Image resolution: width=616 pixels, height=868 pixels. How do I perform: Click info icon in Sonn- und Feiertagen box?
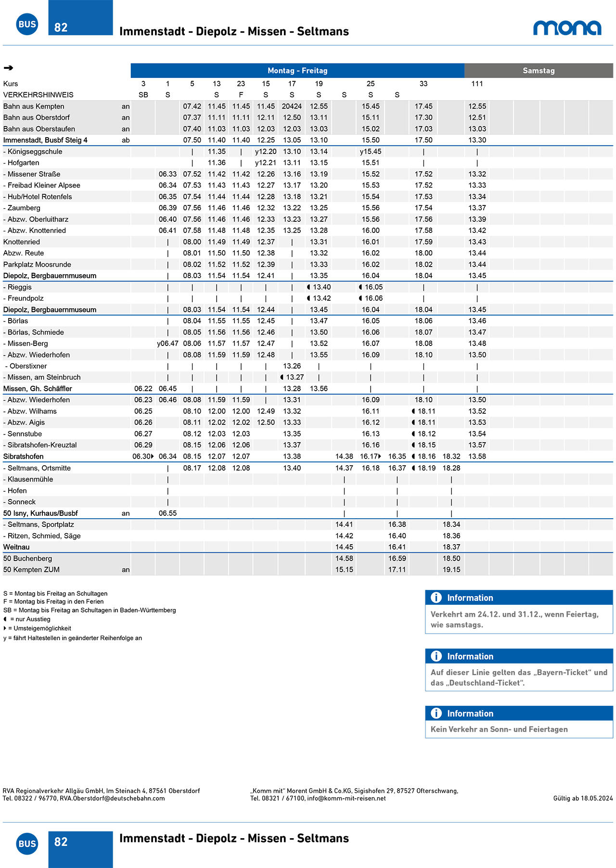click(x=436, y=713)
